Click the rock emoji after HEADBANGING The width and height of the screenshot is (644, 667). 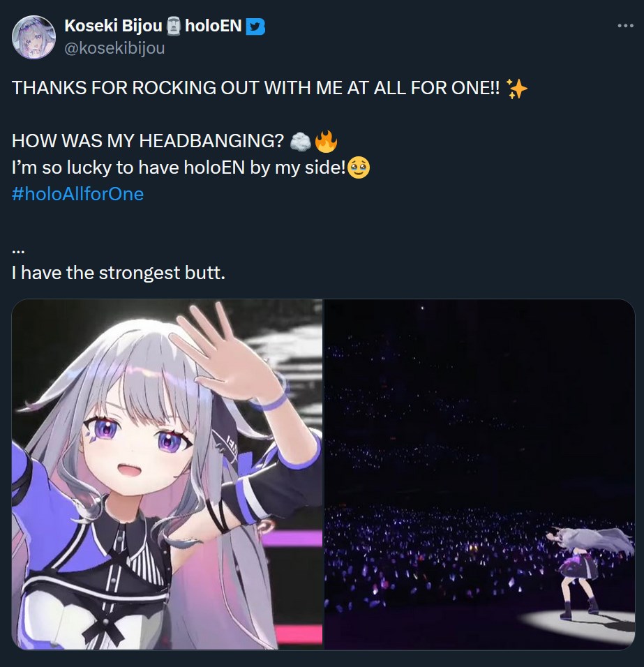pyautogui.click(x=300, y=142)
